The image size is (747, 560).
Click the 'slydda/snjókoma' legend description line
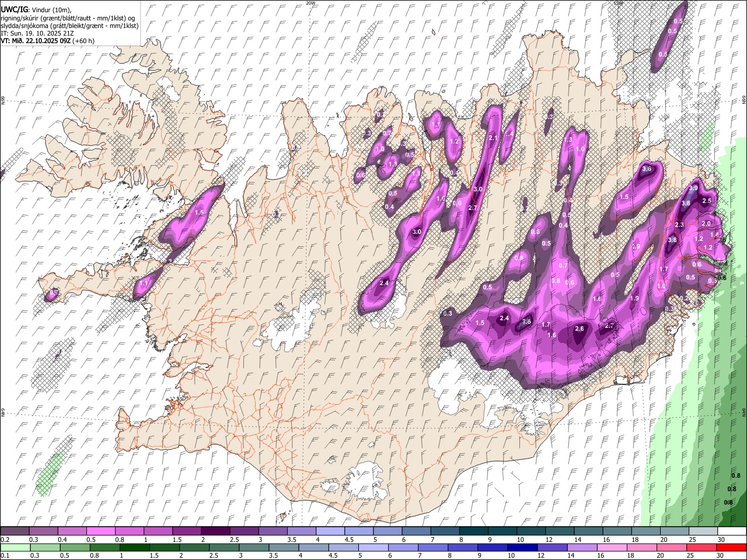tap(69, 26)
